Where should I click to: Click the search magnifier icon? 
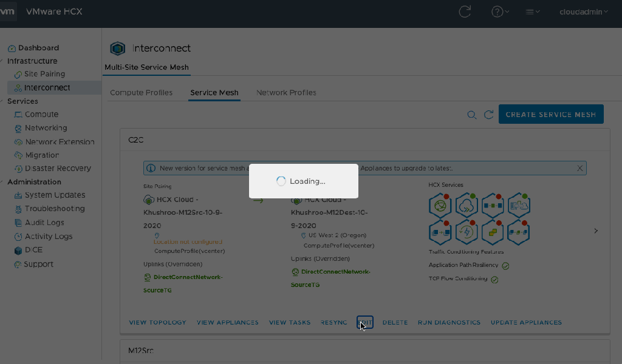point(471,115)
